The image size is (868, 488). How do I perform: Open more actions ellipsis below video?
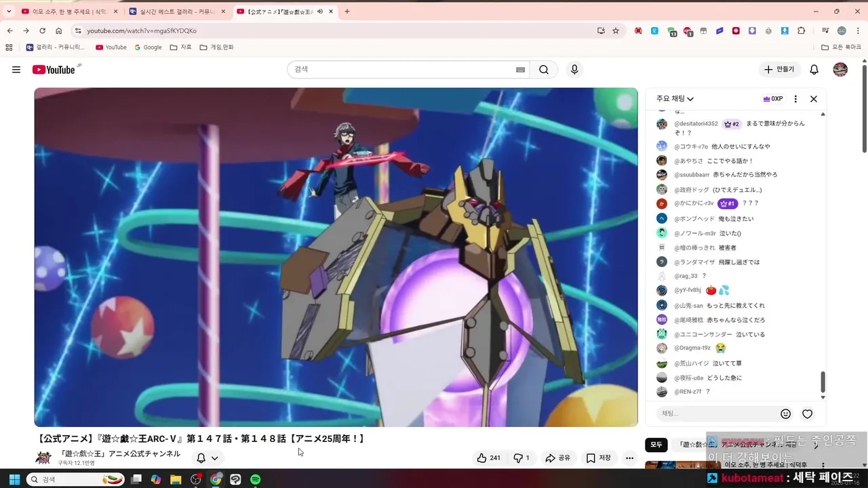coord(630,458)
